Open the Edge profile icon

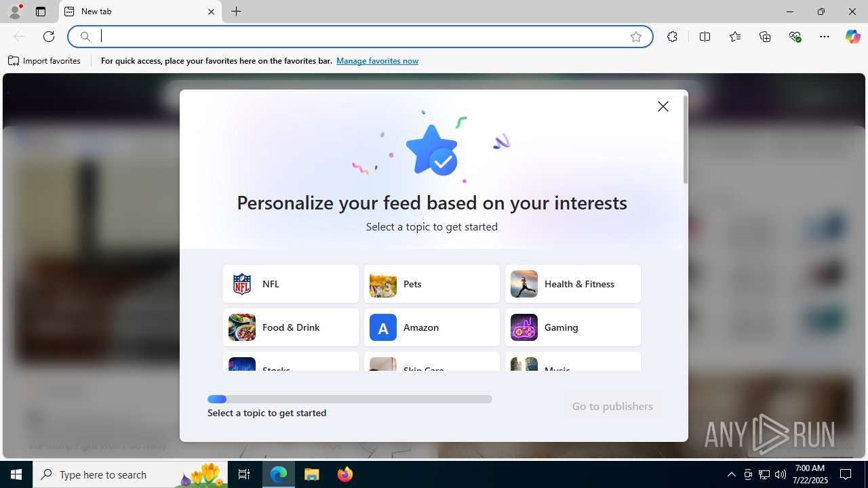(x=14, y=12)
